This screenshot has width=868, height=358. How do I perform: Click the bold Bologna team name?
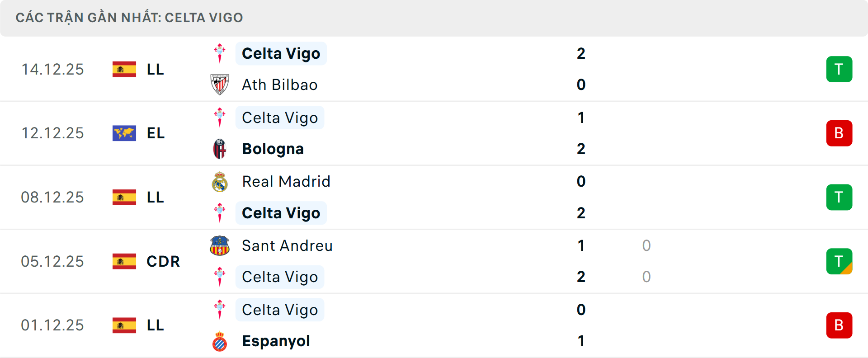tap(273, 149)
